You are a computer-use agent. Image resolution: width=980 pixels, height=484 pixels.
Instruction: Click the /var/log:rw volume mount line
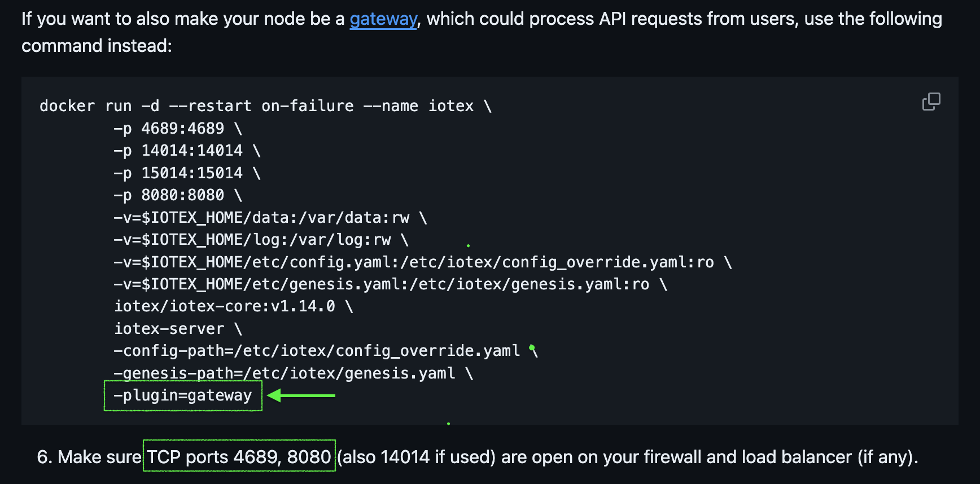click(x=261, y=240)
